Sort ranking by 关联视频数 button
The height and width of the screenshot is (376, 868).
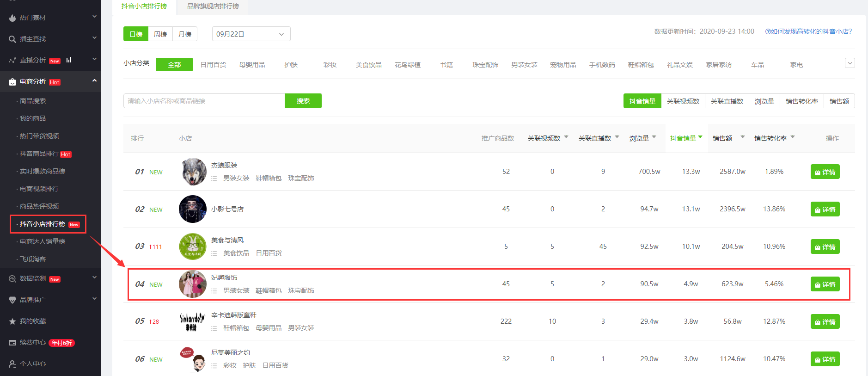click(683, 101)
